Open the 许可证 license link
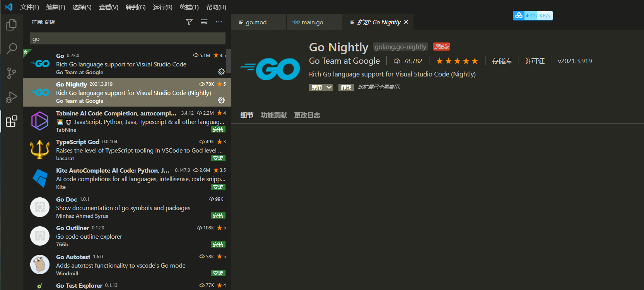Image resolution: width=644 pixels, height=290 pixels. (535, 61)
